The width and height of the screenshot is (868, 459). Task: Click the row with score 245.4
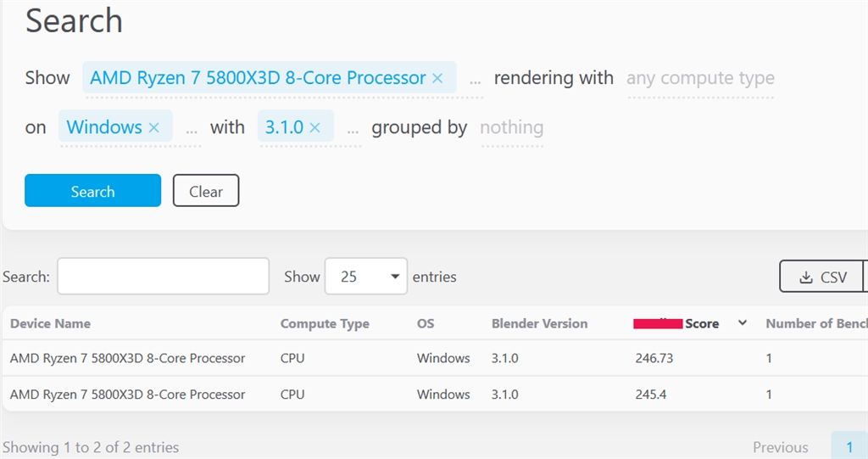[424, 395]
